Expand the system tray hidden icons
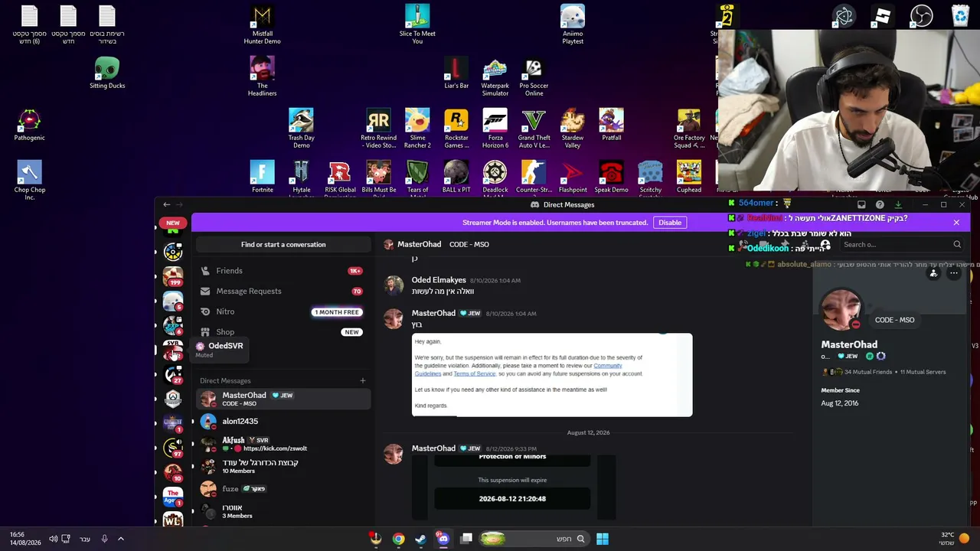Viewport: 980px width, 551px height. pyautogui.click(x=120, y=539)
